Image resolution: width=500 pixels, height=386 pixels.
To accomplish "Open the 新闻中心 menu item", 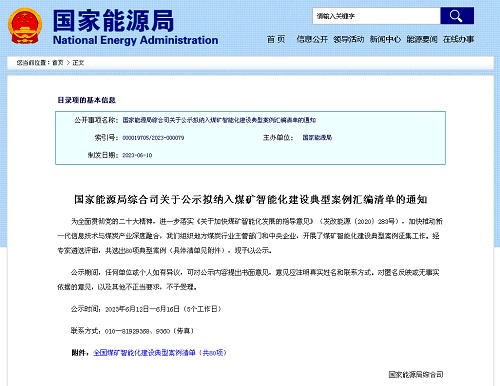I will (x=385, y=39).
